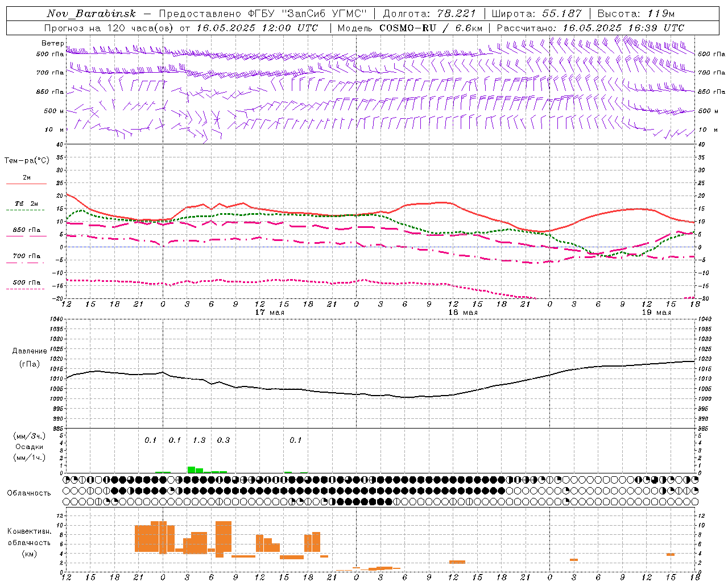Select the 'ЗапСиб УГМС' provider text
The width and height of the screenshot is (728, 582).
(x=325, y=14)
